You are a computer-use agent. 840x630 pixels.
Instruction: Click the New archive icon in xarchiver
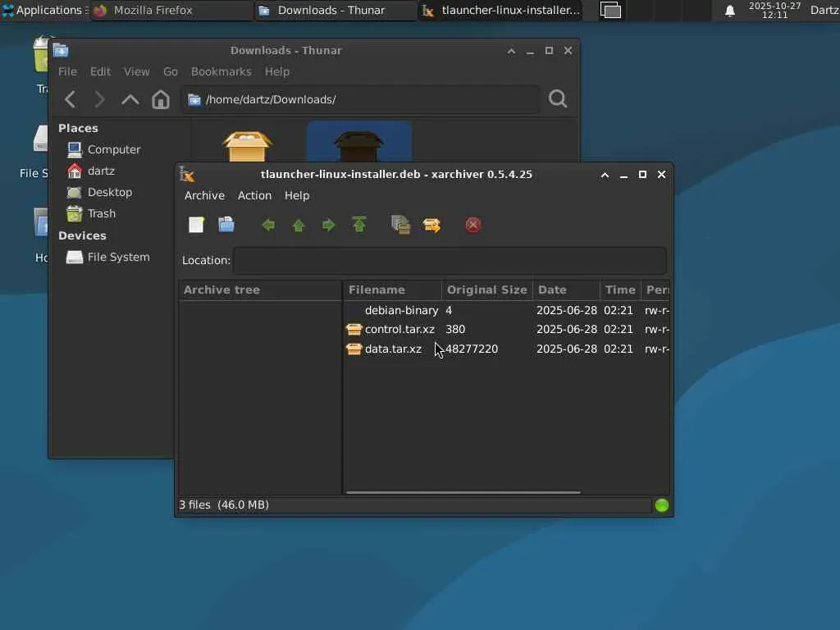[196, 225]
